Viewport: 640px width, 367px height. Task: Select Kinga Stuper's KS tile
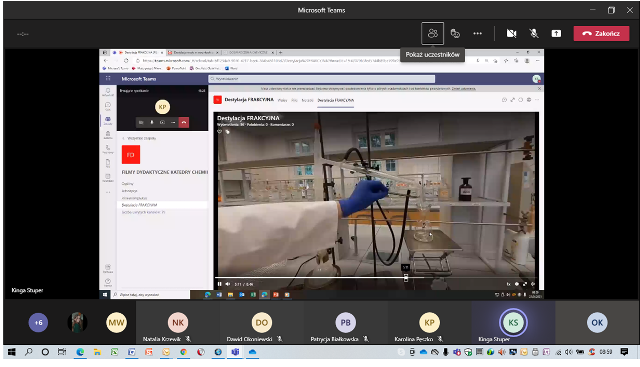pyautogui.click(x=513, y=323)
